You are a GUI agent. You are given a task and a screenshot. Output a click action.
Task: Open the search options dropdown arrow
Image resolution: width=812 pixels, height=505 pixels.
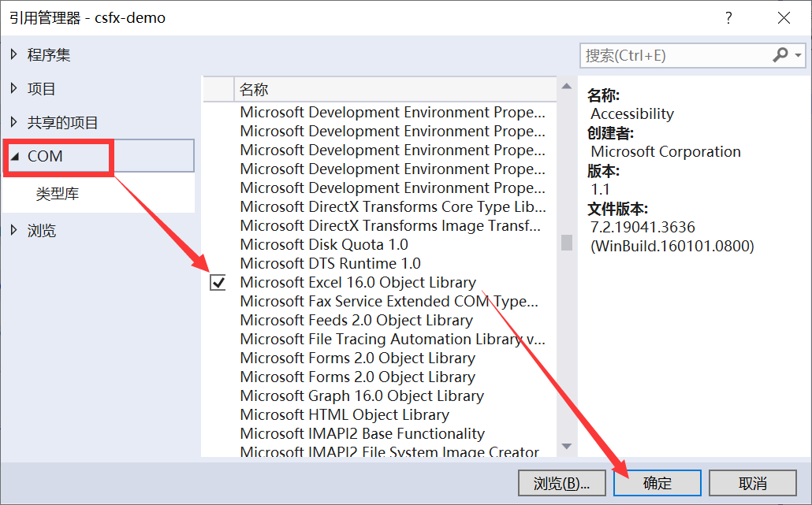tap(798, 55)
